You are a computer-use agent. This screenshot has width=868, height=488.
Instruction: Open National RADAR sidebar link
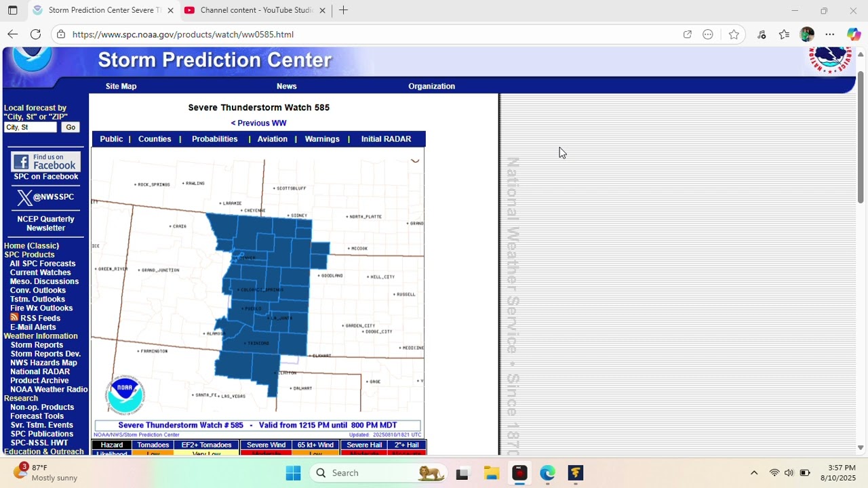[x=40, y=371]
